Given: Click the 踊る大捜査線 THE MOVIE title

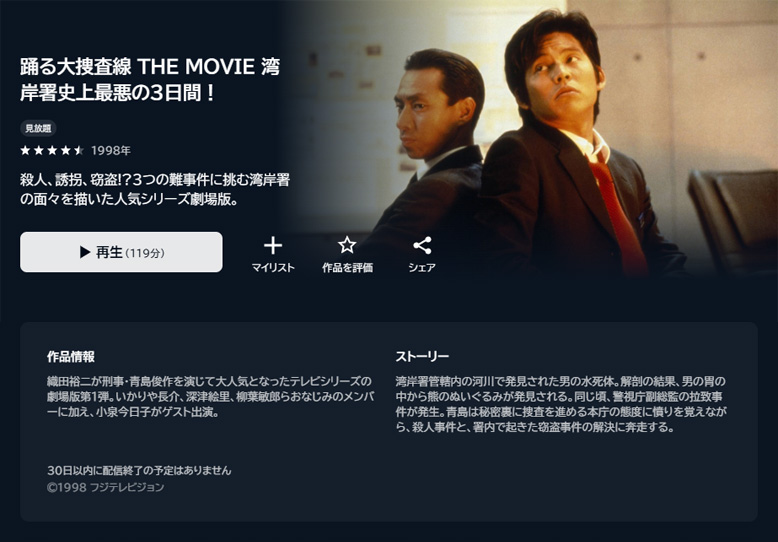Looking at the screenshot, I should (150, 79).
